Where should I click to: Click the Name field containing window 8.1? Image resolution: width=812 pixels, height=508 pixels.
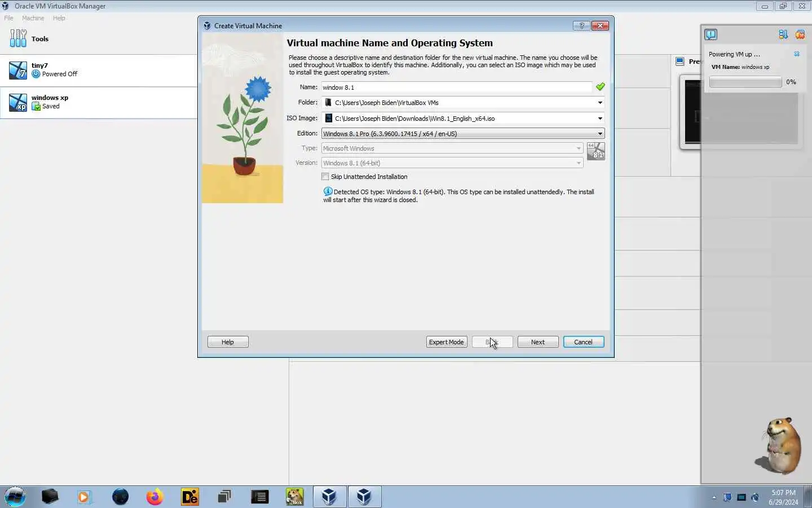[x=457, y=87]
